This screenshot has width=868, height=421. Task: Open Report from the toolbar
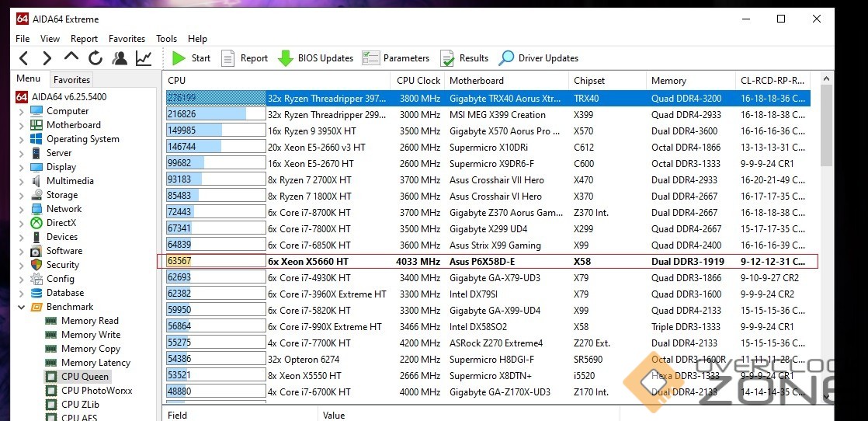tap(244, 58)
